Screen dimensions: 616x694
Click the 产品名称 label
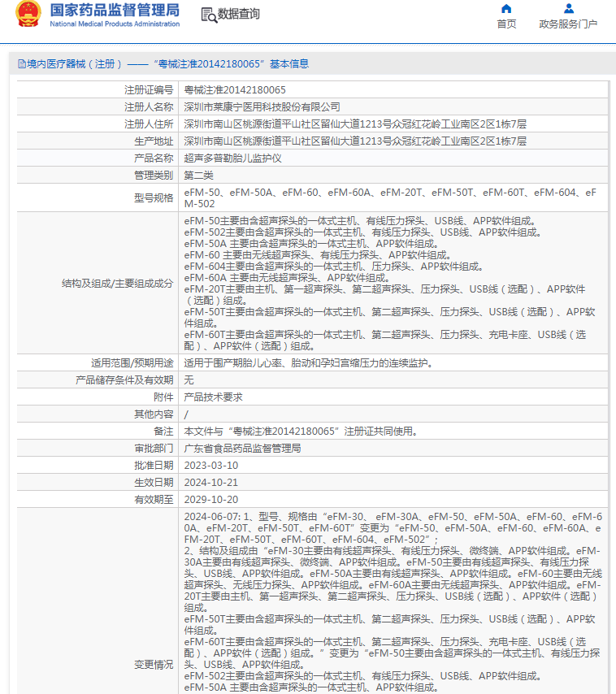(154, 158)
